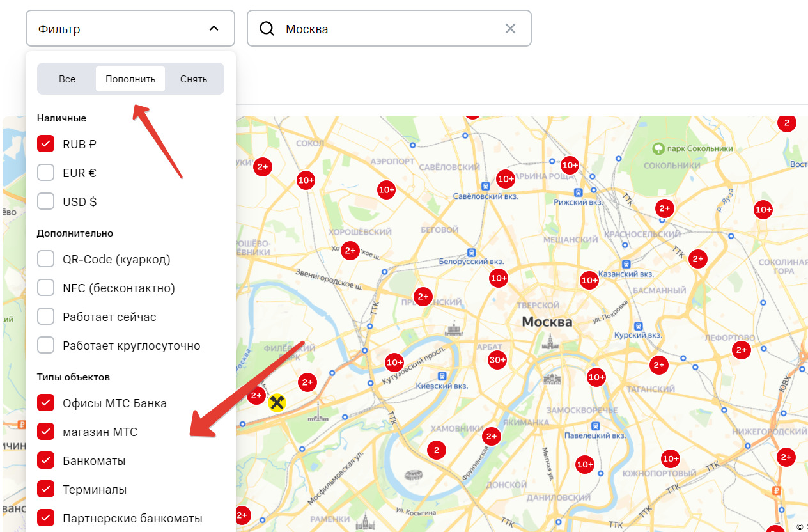Switch to the Снять tab
Image resolution: width=808 pixels, height=532 pixels.
(x=194, y=79)
